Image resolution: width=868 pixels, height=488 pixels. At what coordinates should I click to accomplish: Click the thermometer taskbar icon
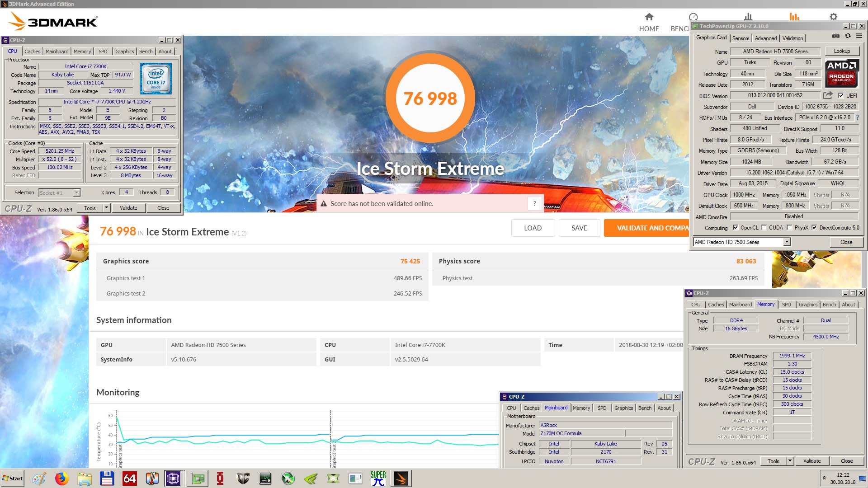[152, 479]
